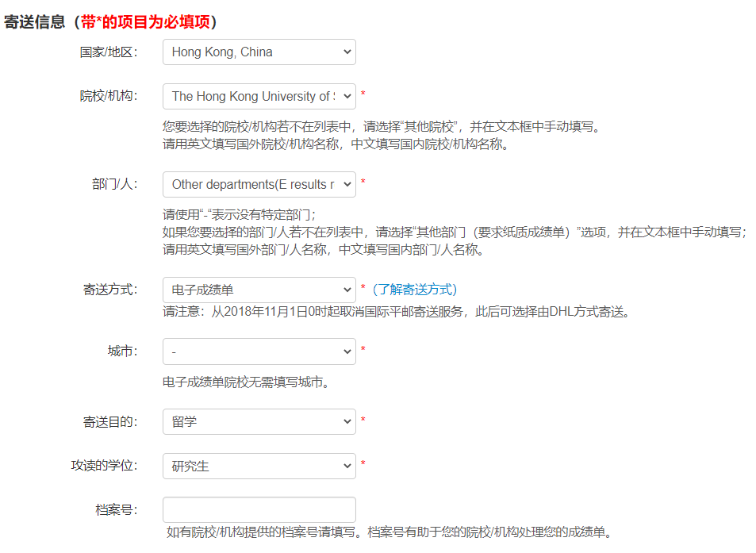This screenshot has height=553, width=756.
Task: Click the 寄送方式 field label
Action: click(x=110, y=290)
